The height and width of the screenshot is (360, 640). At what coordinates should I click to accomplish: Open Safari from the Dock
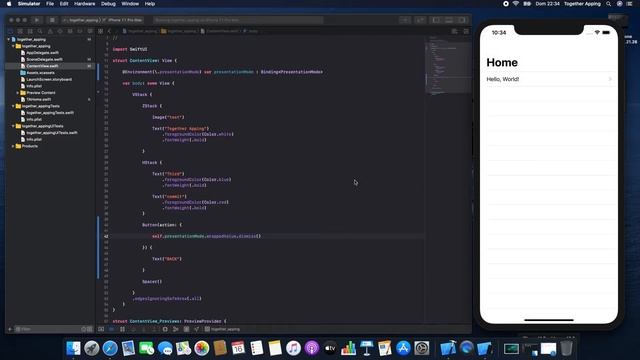point(110,348)
